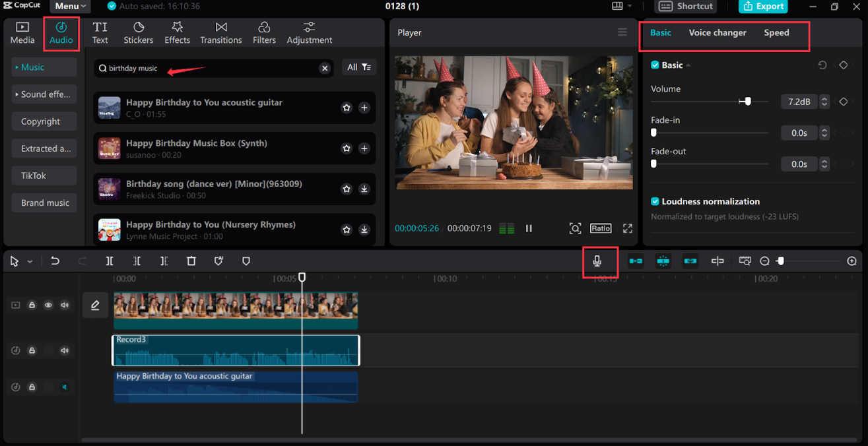Collapse the Basic section arrow
The width and height of the screenshot is (868, 446).
[688, 65]
